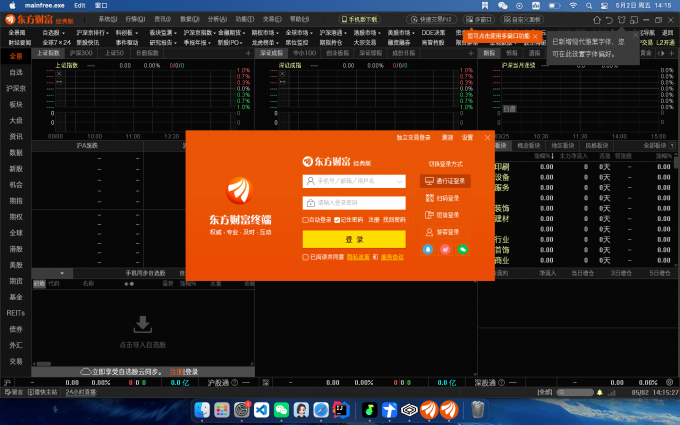Open WeChat from the Dock
680x425 pixels.
point(281,410)
